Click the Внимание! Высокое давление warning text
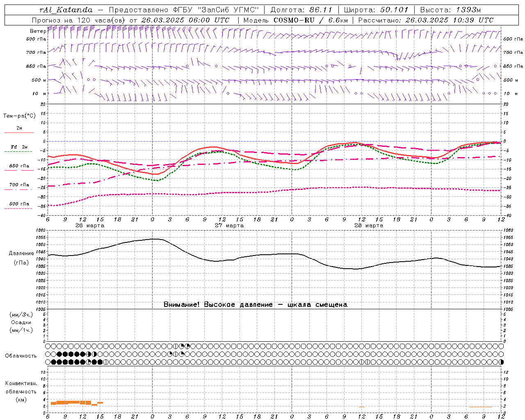 (x=255, y=305)
